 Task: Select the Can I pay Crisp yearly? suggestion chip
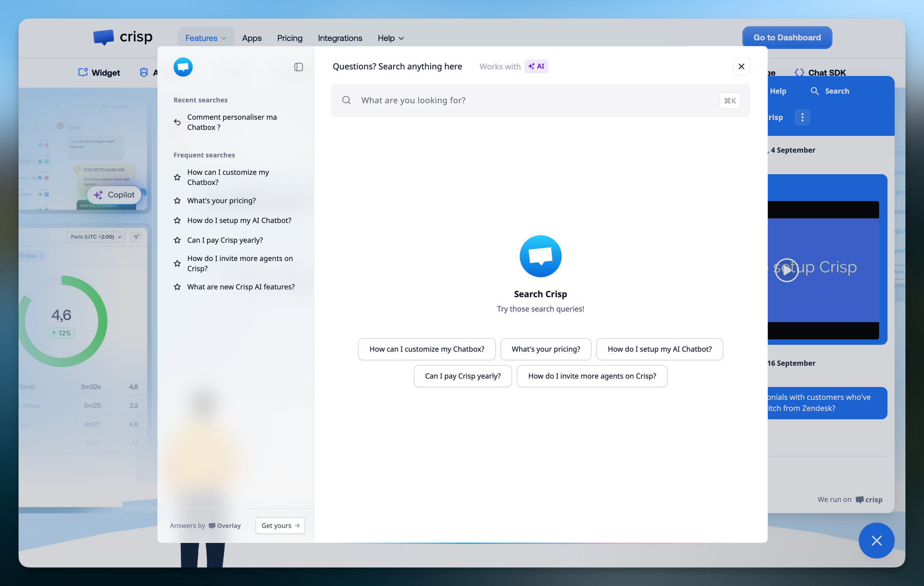coord(462,376)
